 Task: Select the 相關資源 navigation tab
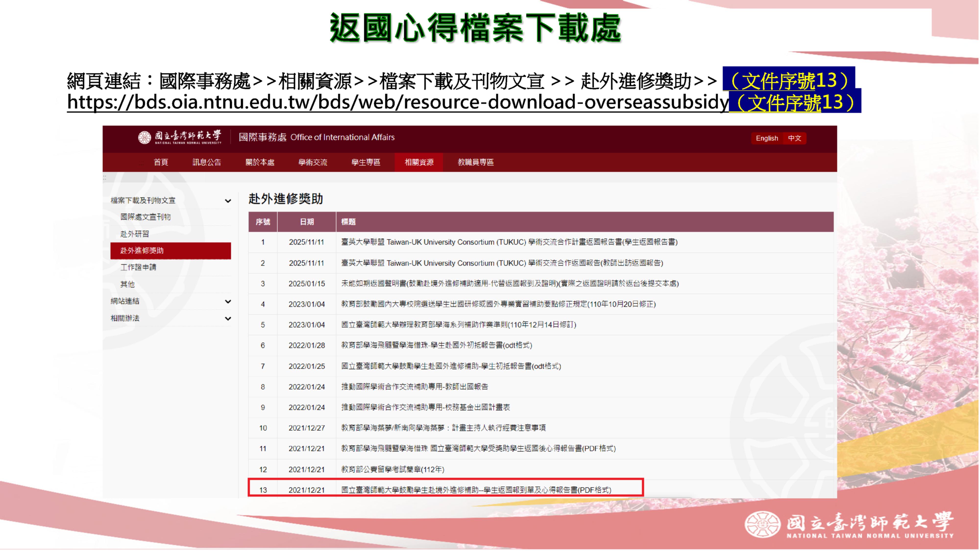(419, 162)
